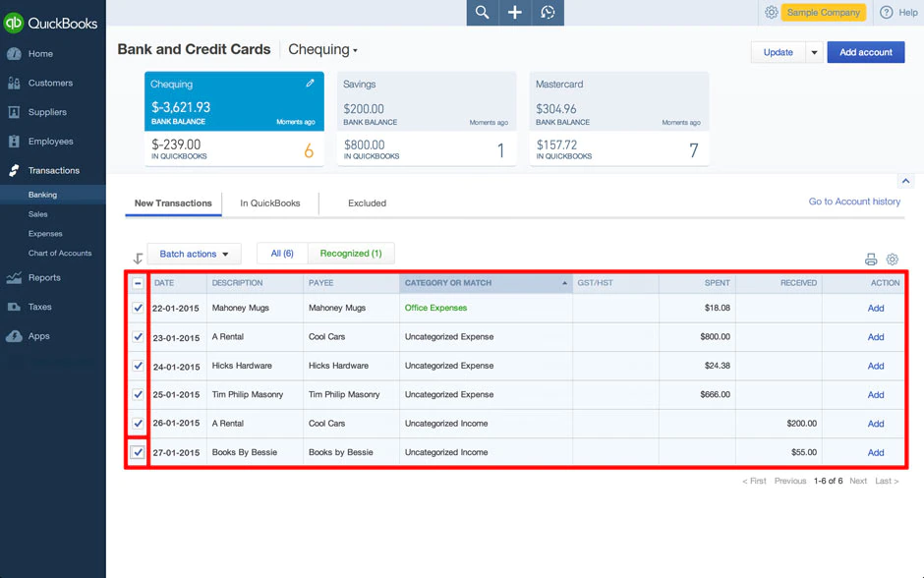
Task: Add the Mahoney Mugs transaction
Action: click(876, 308)
